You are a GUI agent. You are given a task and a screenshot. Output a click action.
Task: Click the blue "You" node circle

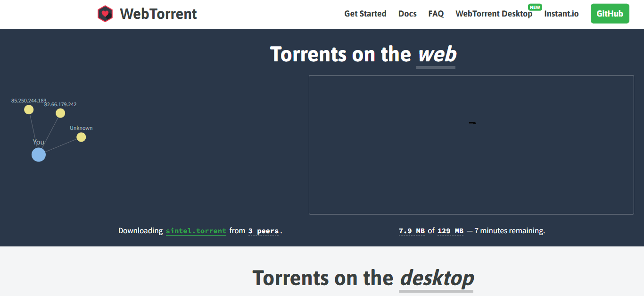[x=39, y=154]
